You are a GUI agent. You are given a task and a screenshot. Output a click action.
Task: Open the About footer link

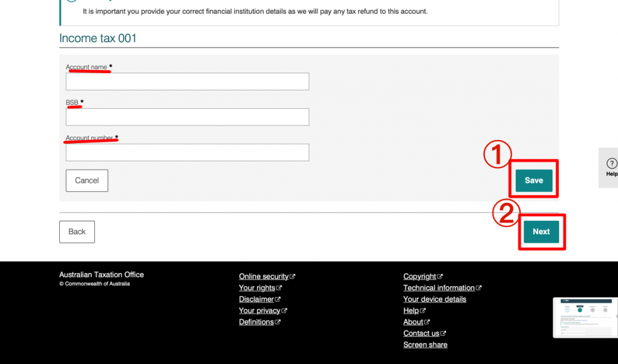point(413,322)
